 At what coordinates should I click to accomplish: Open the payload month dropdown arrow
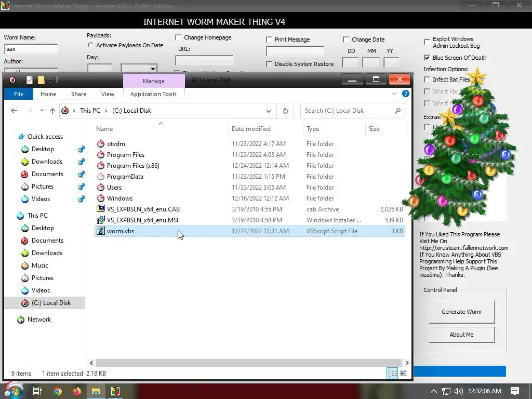pos(153,68)
